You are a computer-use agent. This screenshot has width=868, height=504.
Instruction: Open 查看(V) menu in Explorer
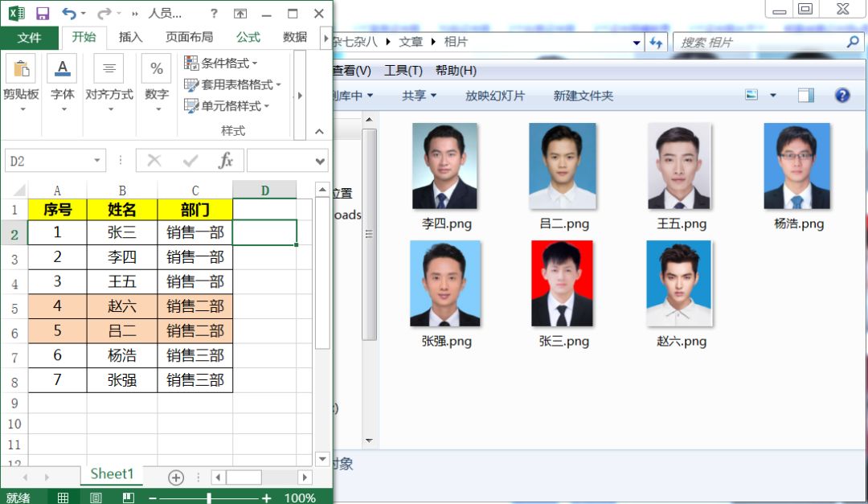[x=352, y=71]
